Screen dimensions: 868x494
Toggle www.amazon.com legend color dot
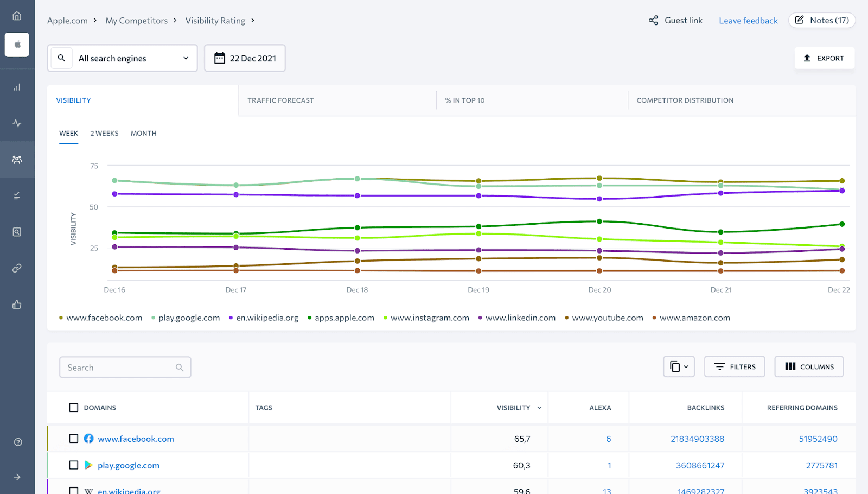pos(654,318)
